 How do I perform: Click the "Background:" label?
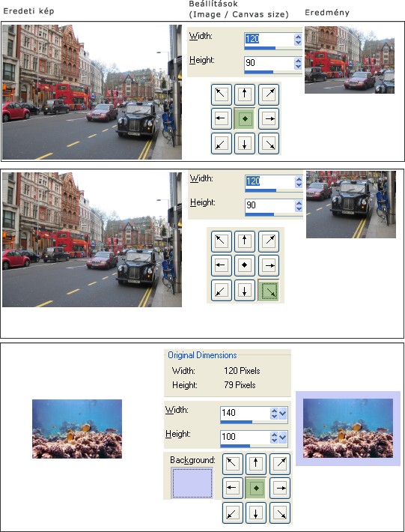[193, 460]
